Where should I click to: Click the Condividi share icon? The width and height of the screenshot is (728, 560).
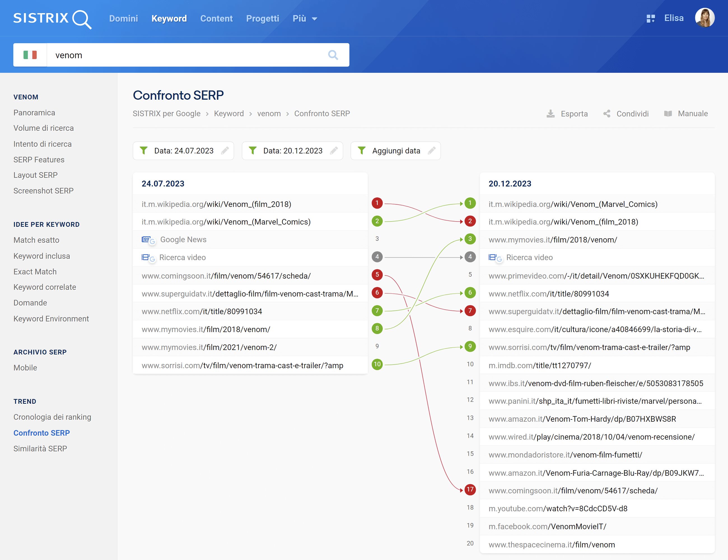tap(607, 114)
